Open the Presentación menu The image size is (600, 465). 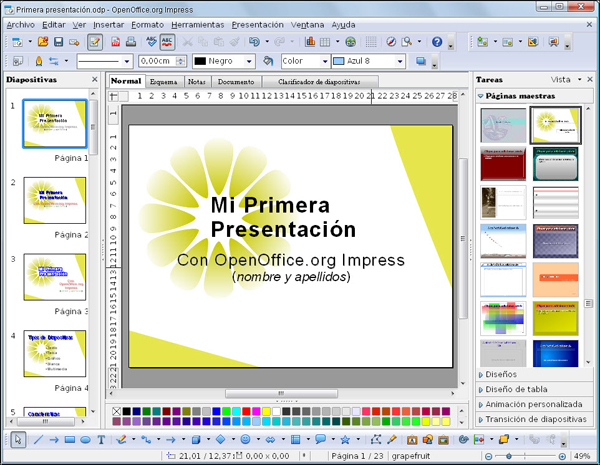click(x=258, y=25)
